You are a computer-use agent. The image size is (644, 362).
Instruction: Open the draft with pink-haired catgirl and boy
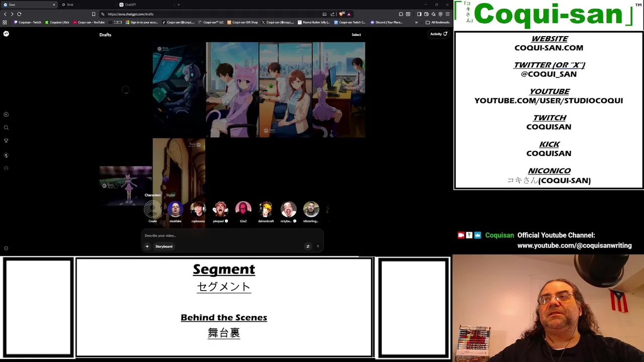point(232,89)
